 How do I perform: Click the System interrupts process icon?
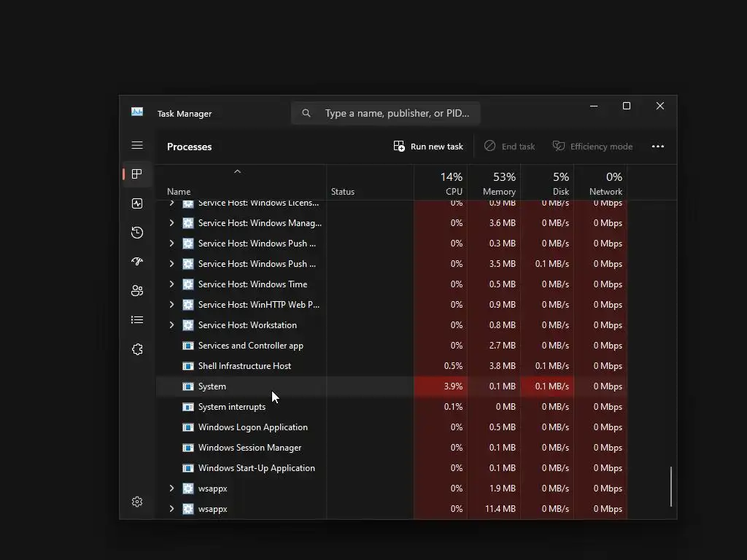coord(188,407)
